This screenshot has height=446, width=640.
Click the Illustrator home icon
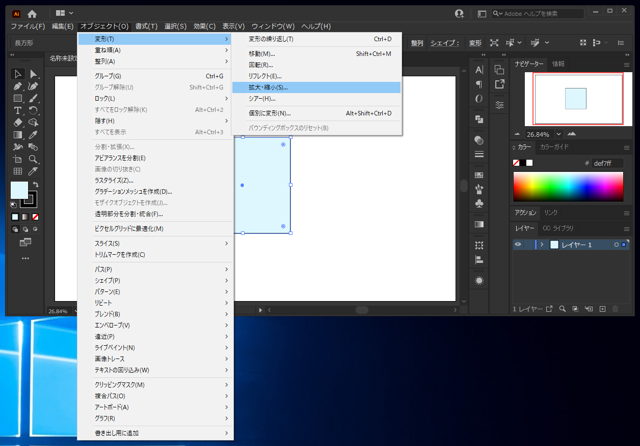[x=32, y=14]
